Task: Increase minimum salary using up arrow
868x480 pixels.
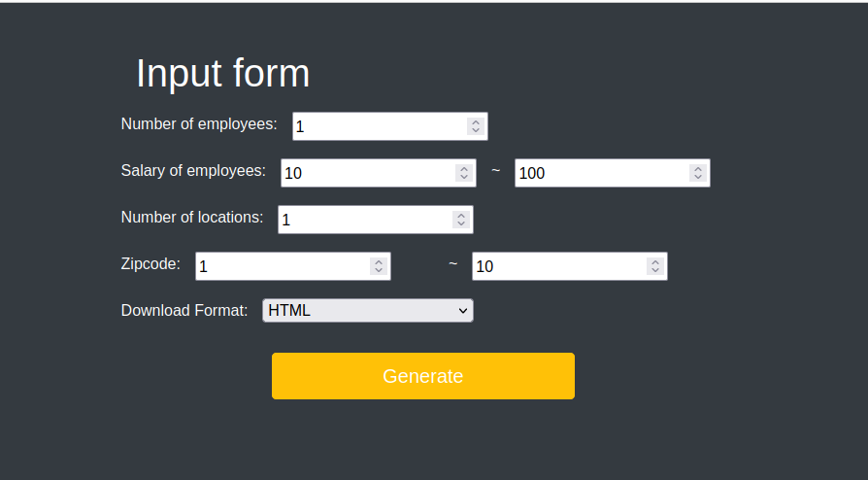Action: click(464, 168)
